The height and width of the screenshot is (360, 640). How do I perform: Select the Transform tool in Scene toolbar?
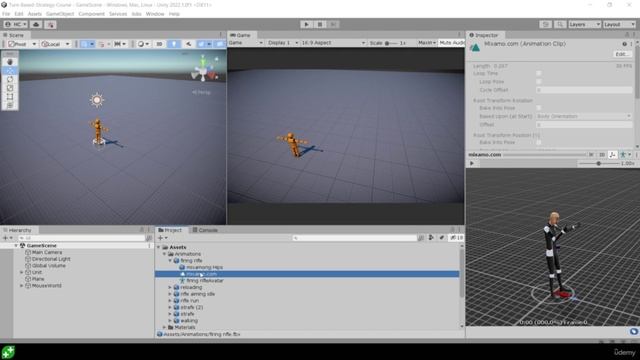pos(10,105)
